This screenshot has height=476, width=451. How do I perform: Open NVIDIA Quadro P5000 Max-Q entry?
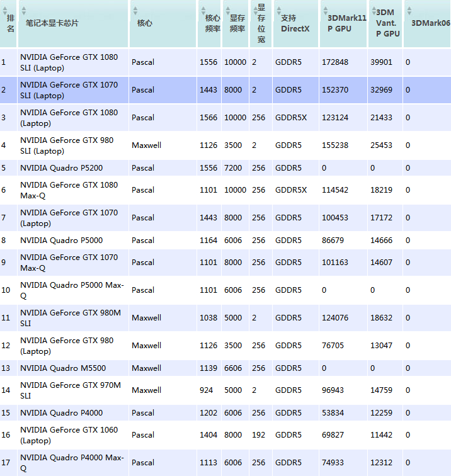pos(72,290)
